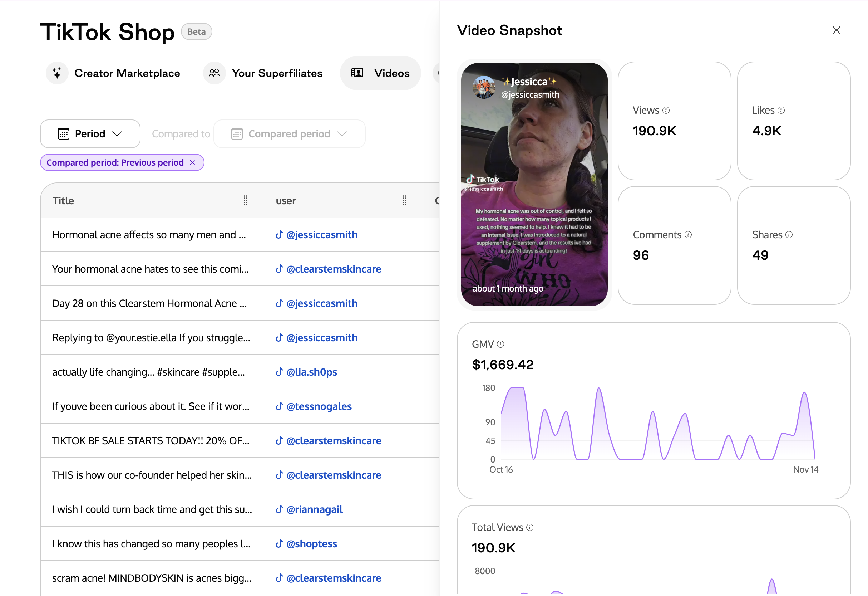868x596 pixels.
Task: Select 'actually life changing... #skincare' title
Action: 148,372
